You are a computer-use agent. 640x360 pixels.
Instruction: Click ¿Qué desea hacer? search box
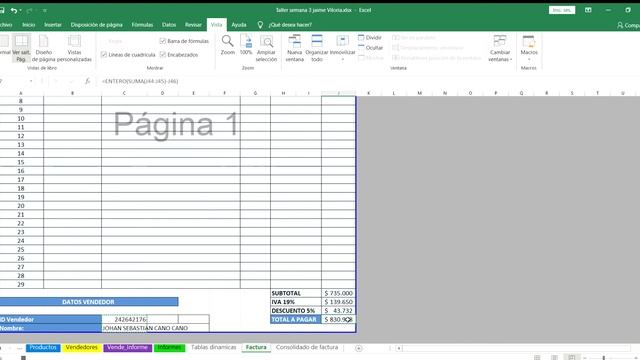[290, 25]
